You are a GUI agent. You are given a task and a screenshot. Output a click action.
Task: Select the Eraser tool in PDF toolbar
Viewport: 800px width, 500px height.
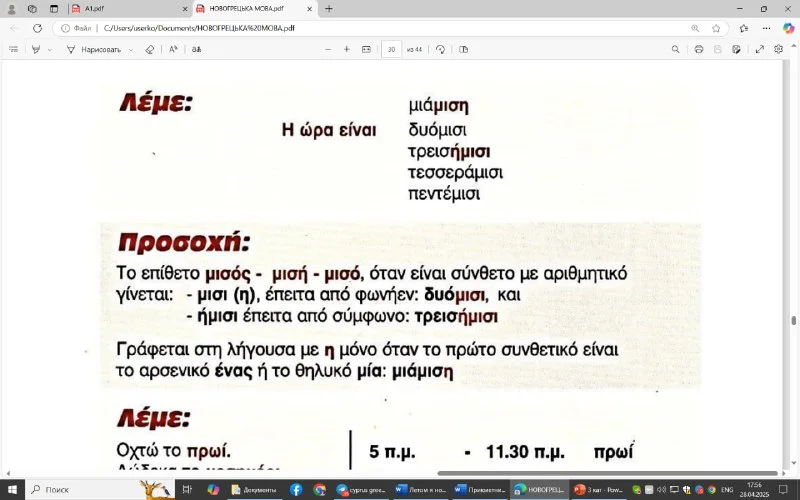pyautogui.click(x=148, y=49)
